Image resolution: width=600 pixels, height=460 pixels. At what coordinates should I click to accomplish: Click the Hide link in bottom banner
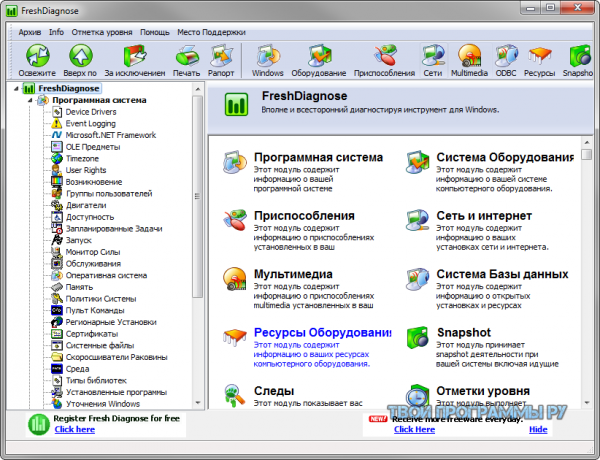coord(538,429)
